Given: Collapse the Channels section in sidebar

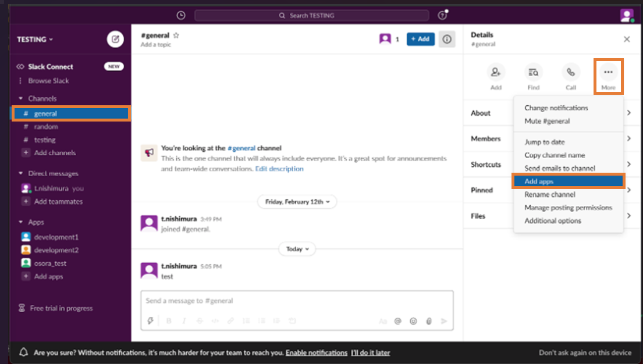Looking at the screenshot, I should tap(21, 99).
